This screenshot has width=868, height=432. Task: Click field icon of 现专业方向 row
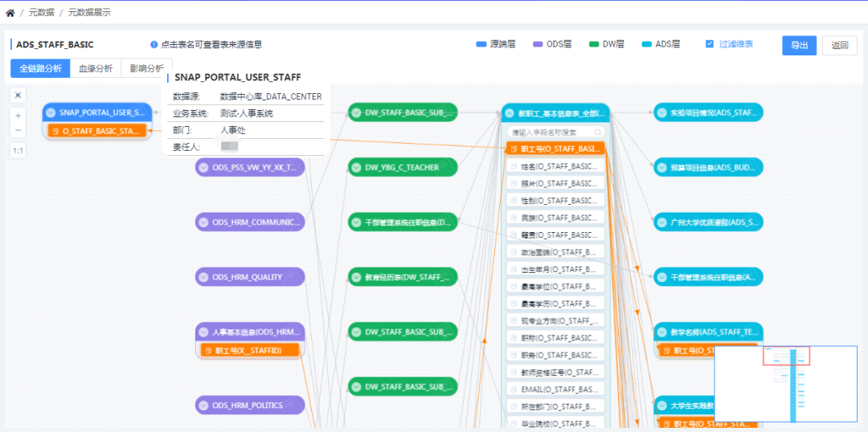[x=514, y=321]
